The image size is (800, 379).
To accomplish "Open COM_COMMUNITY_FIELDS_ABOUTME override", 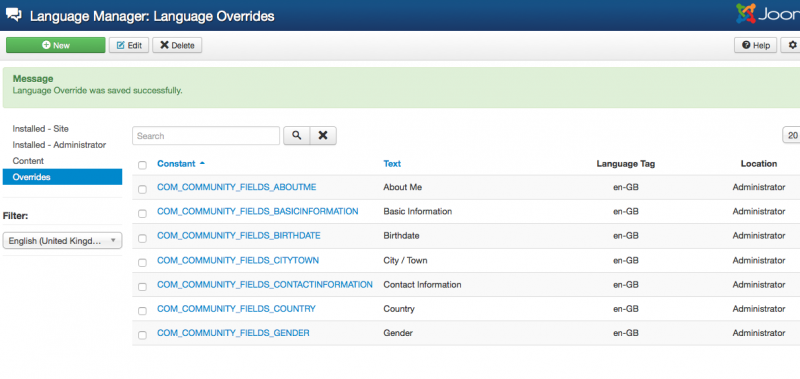I will pyautogui.click(x=236, y=187).
